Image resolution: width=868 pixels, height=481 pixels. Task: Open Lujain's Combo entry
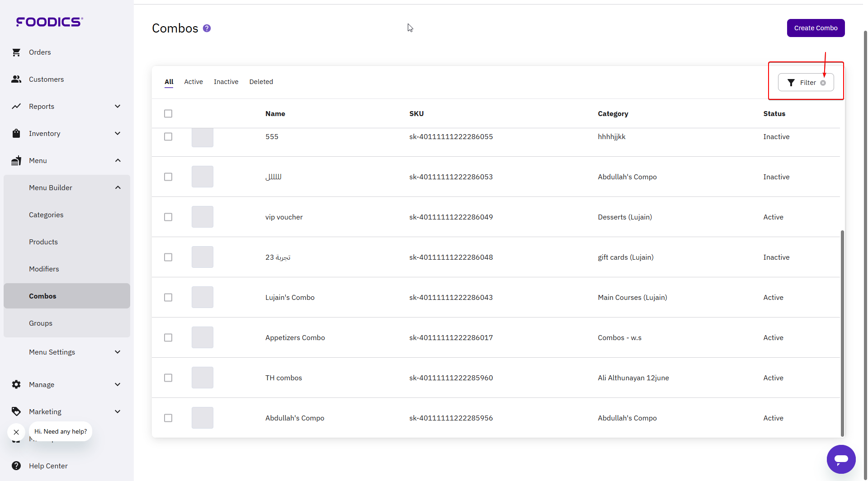(x=290, y=298)
